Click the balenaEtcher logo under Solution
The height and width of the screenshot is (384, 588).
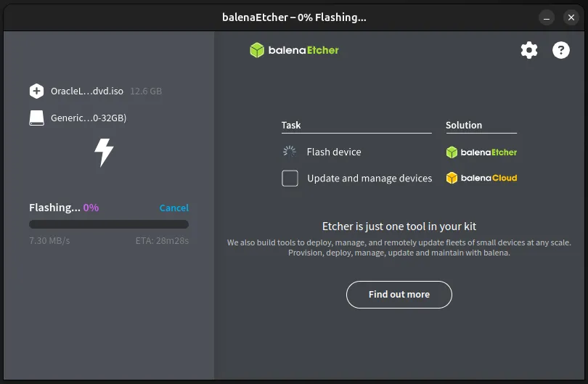coord(481,152)
